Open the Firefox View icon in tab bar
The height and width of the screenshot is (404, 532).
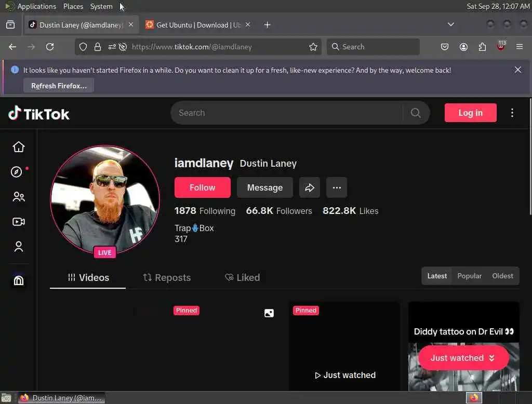pyautogui.click(x=10, y=25)
